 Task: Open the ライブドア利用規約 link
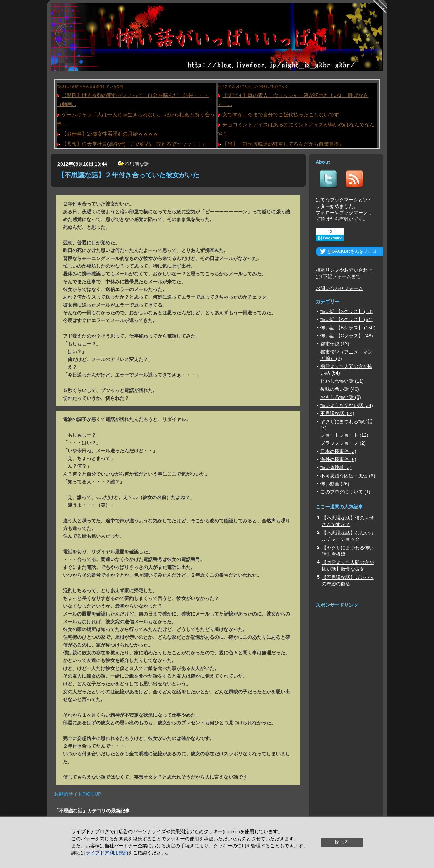pos(107,853)
